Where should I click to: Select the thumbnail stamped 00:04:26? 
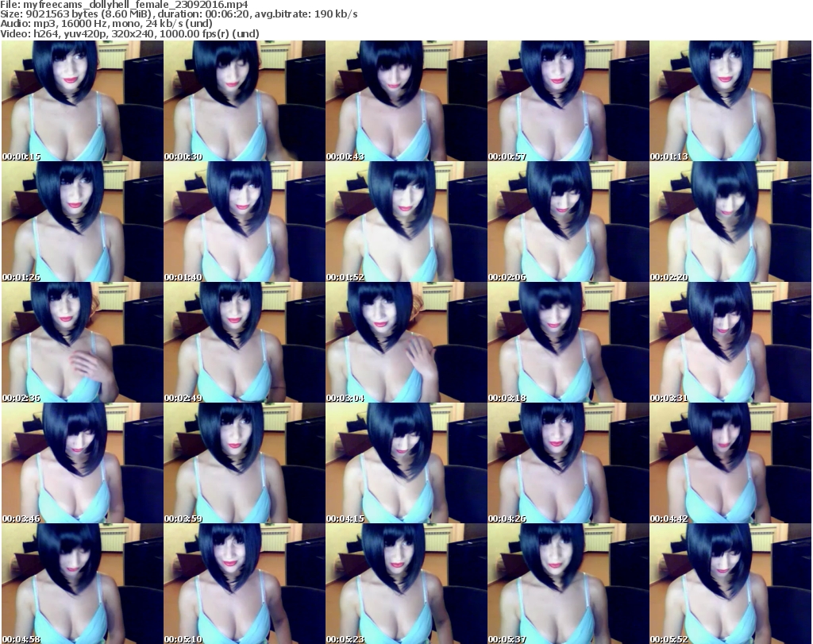click(568, 463)
